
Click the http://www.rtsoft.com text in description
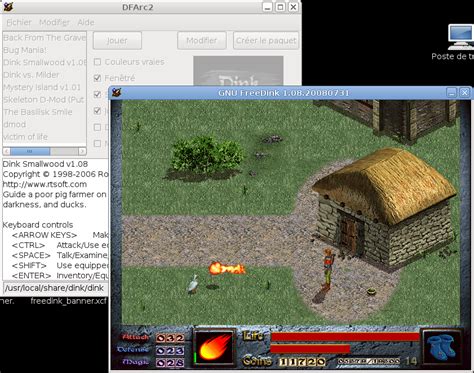click(45, 184)
